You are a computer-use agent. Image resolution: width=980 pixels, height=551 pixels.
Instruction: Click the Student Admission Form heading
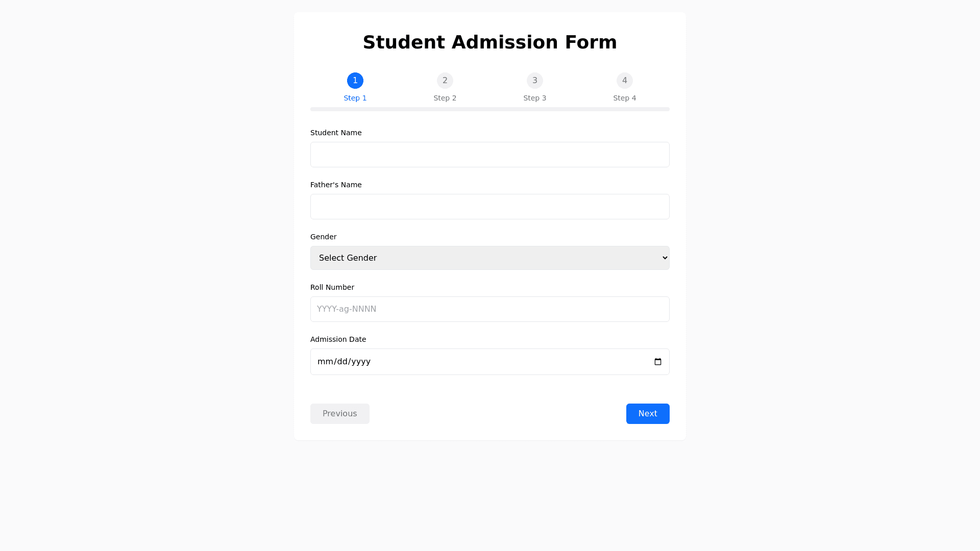click(x=490, y=42)
